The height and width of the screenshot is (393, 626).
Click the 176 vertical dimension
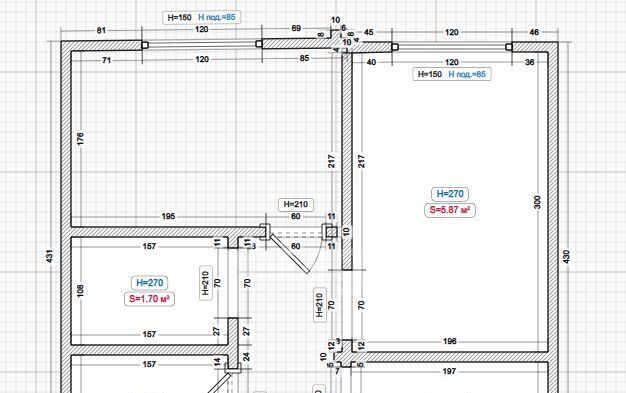(80, 139)
